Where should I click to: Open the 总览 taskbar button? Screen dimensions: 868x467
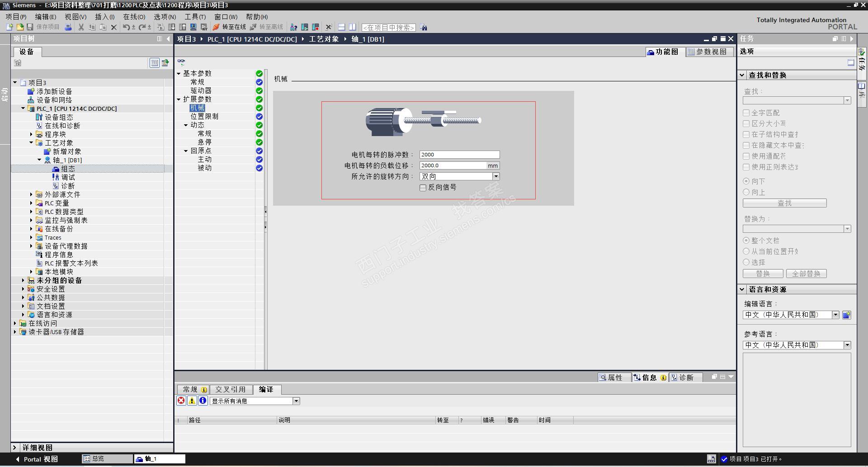coord(107,458)
